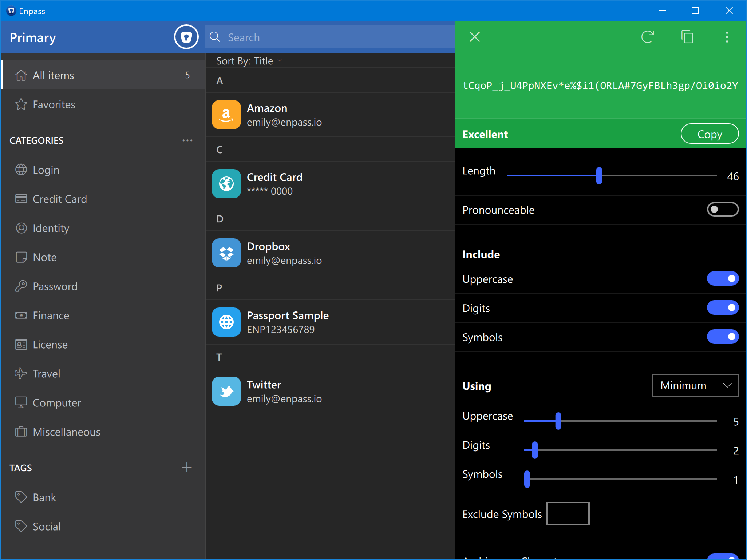Open the Passport Sample item icon
The height and width of the screenshot is (560, 747).
[x=226, y=322]
